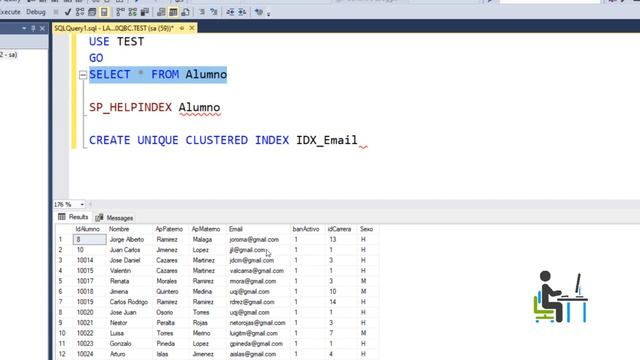Image resolution: width=640 pixels, height=360 pixels.
Task: Select the cell 'netorojas@gmail.com'
Action: 258,323
